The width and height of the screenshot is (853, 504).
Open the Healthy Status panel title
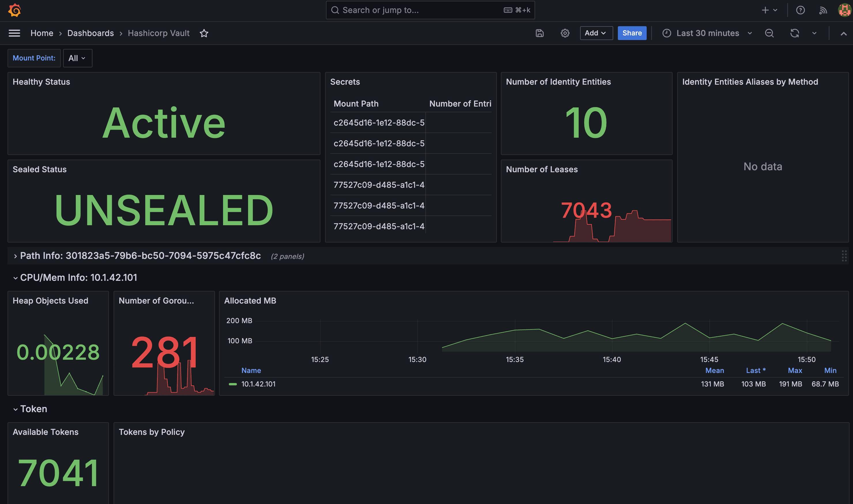(x=41, y=82)
